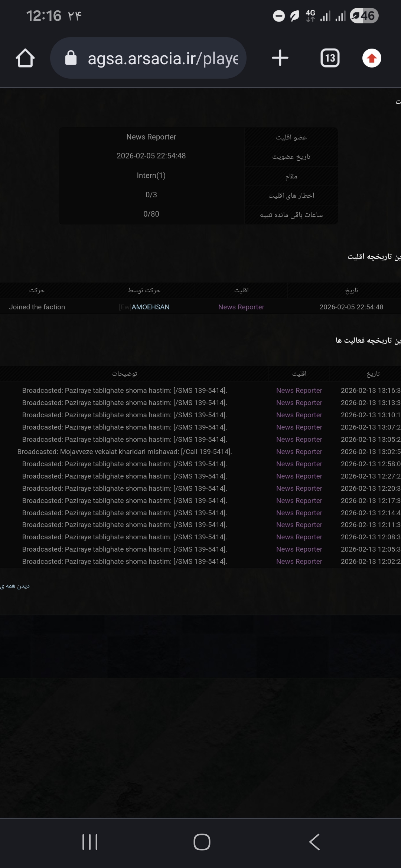The image size is (401, 868).
Task: Select the Mojavveze vekalat broadcast description
Action: point(124,452)
